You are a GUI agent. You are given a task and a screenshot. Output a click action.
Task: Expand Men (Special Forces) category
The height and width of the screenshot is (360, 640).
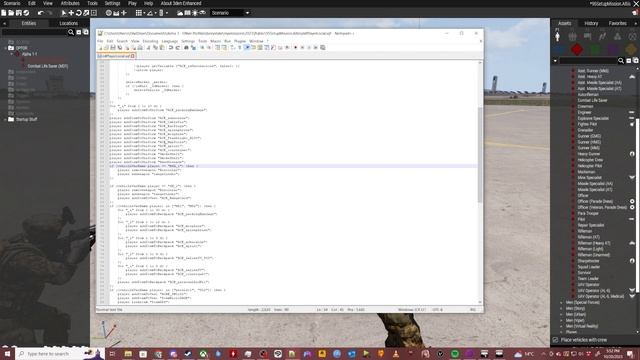coord(561,303)
